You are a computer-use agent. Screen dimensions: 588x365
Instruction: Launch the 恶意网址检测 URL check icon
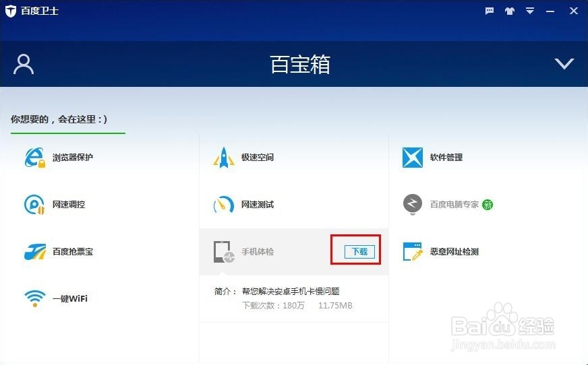413,252
